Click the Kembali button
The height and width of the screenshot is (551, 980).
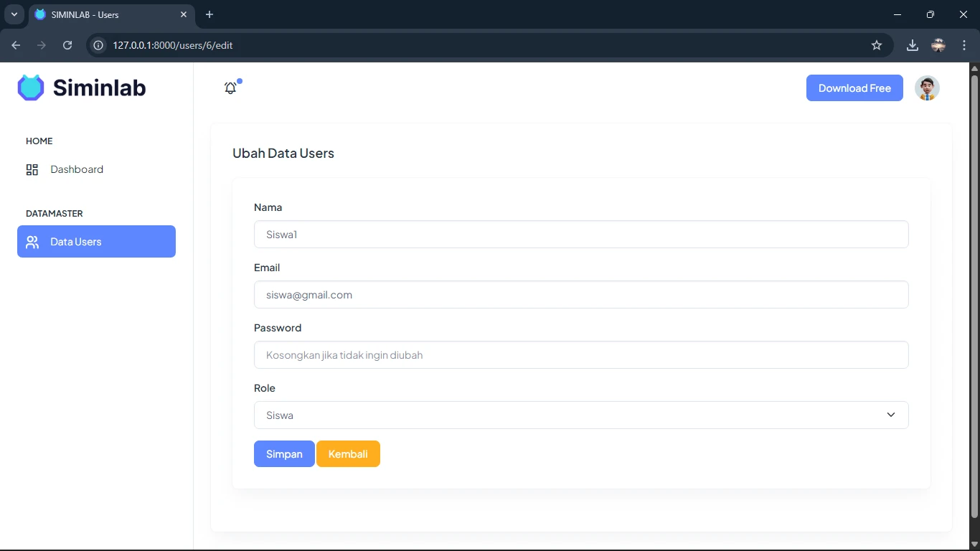pos(348,454)
